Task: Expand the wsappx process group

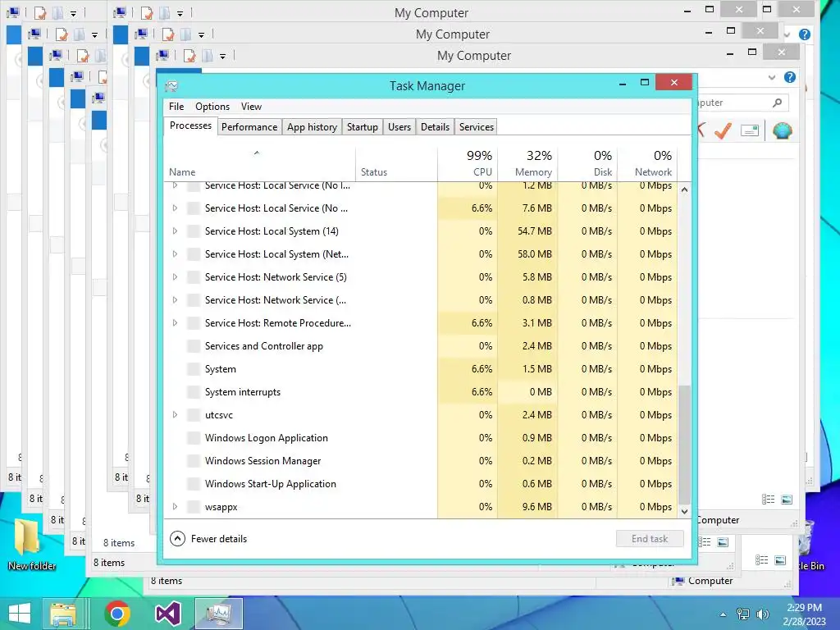Action: pyautogui.click(x=175, y=507)
